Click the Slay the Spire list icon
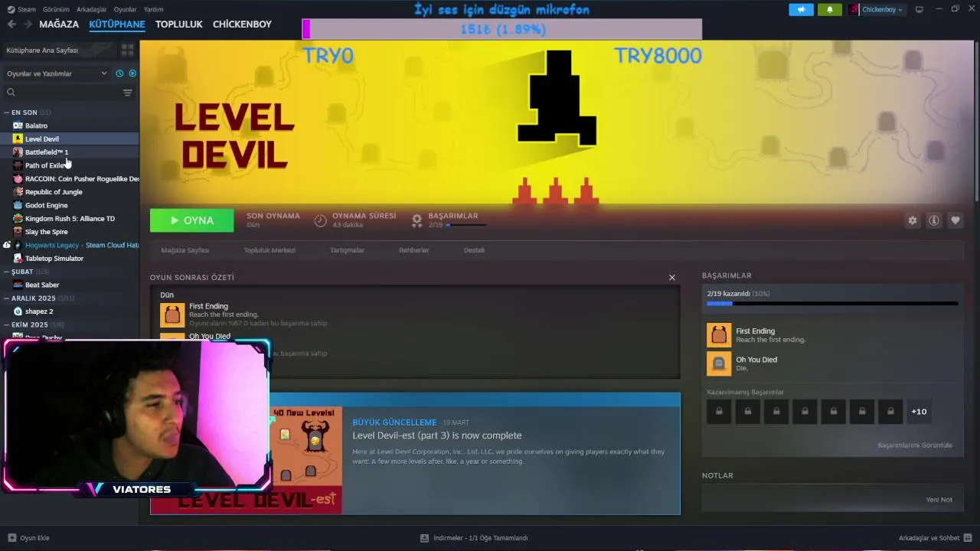The height and width of the screenshot is (551, 980). [x=18, y=232]
